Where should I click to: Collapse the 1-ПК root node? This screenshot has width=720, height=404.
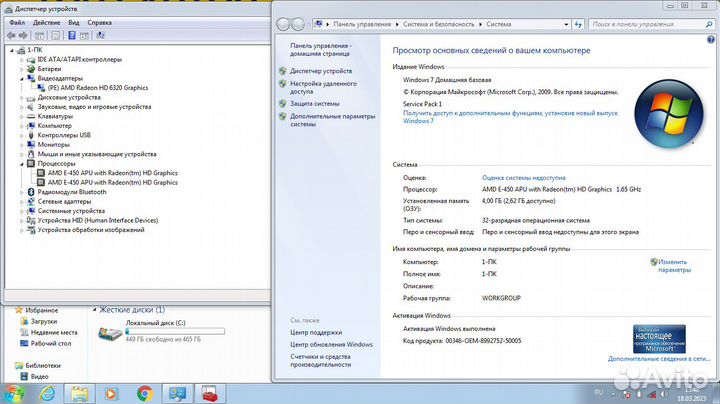12,50
